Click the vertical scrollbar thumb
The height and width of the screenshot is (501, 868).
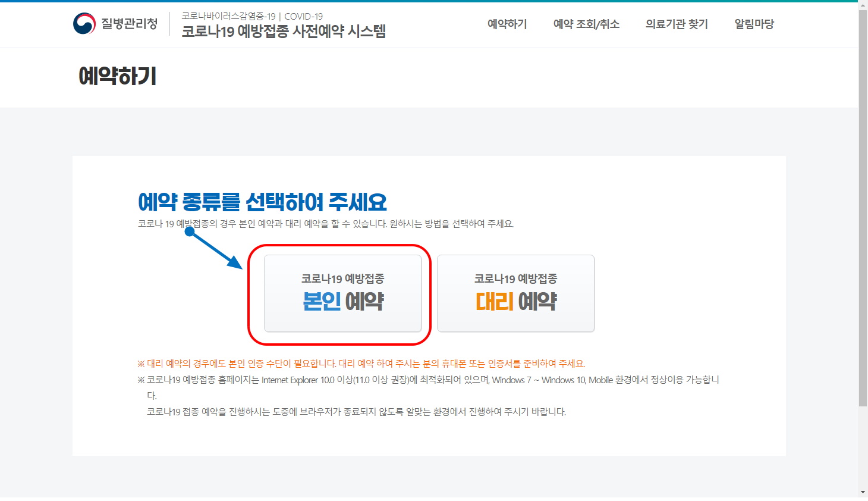863,208
